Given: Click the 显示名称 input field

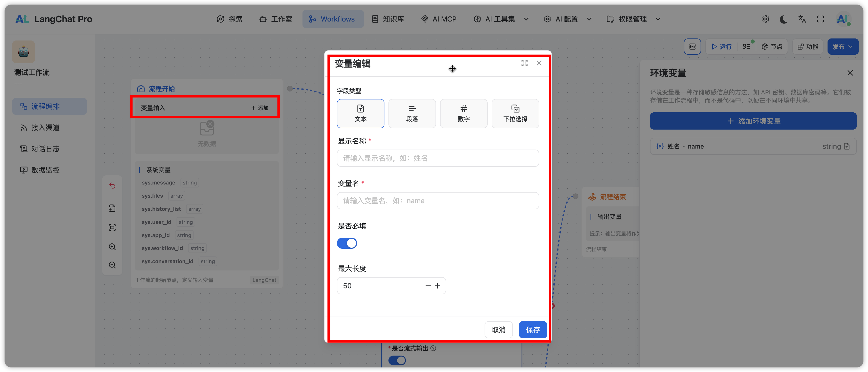Looking at the screenshot, I should coord(437,158).
